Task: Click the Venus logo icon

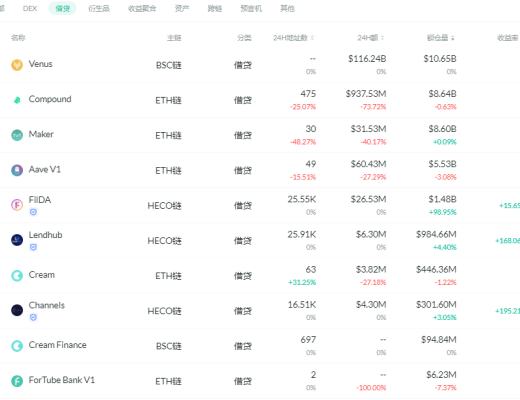Action: [17, 65]
